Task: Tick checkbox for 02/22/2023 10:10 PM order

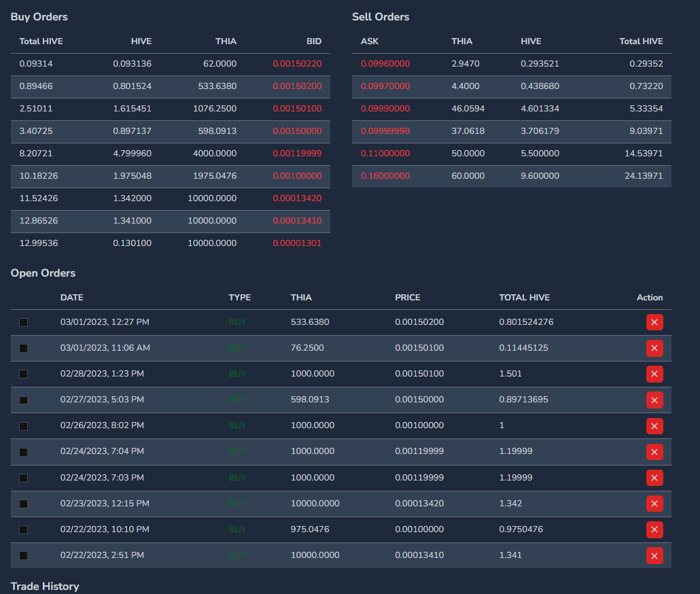Action: pos(24,529)
